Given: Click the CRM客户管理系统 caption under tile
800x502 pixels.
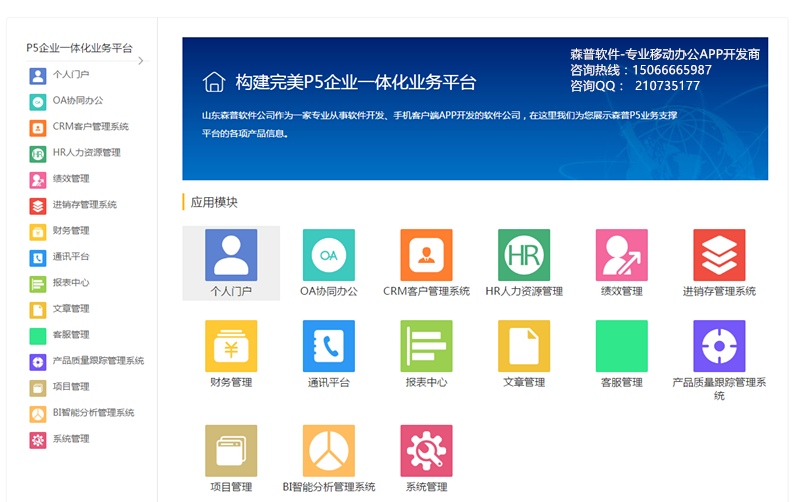Looking at the screenshot, I should (x=427, y=291).
